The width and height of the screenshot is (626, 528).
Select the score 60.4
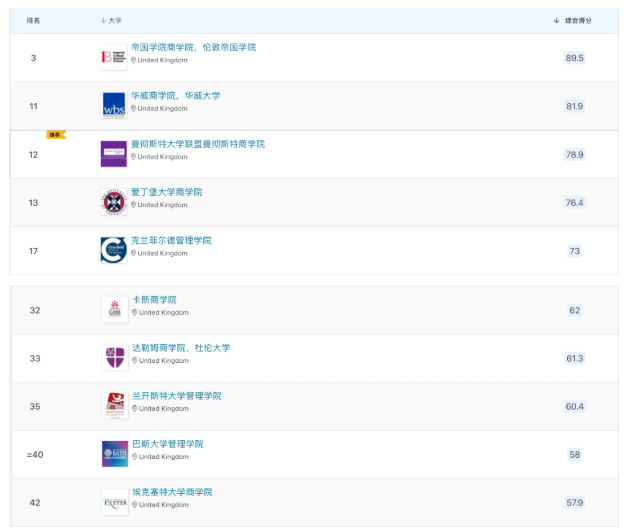click(574, 406)
